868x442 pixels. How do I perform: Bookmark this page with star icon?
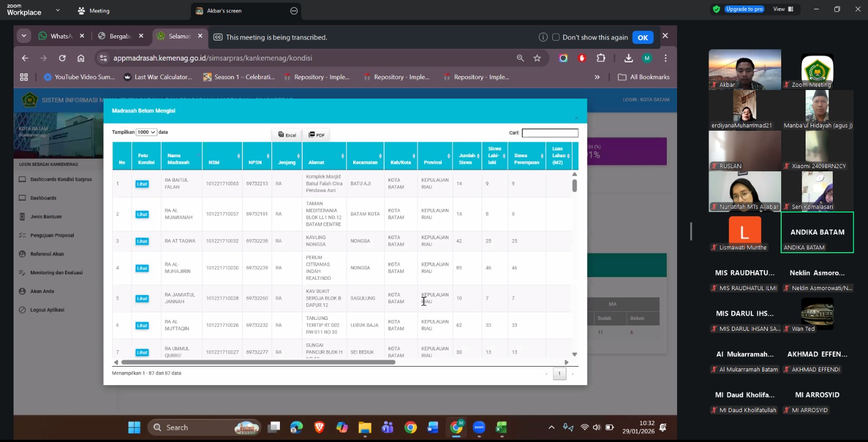537,58
